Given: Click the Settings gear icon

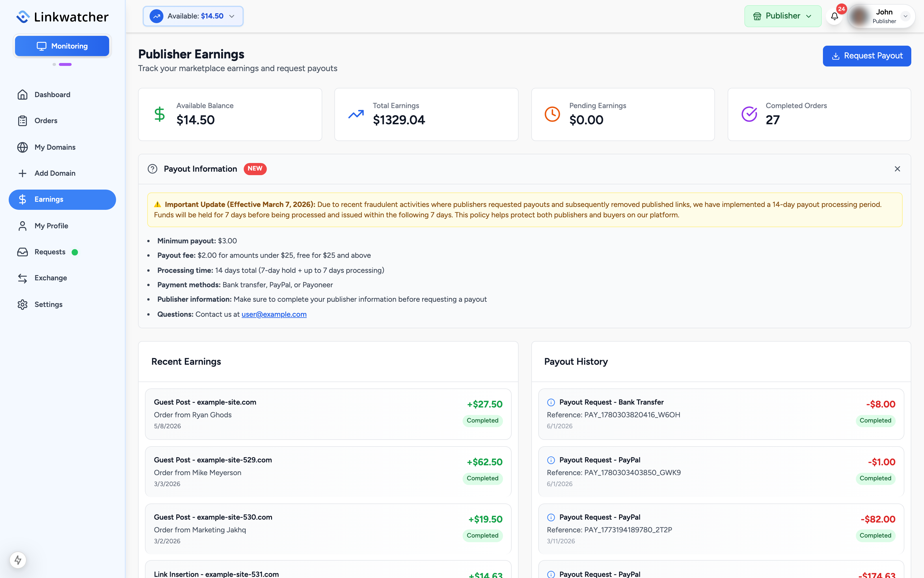Looking at the screenshot, I should 23,305.
